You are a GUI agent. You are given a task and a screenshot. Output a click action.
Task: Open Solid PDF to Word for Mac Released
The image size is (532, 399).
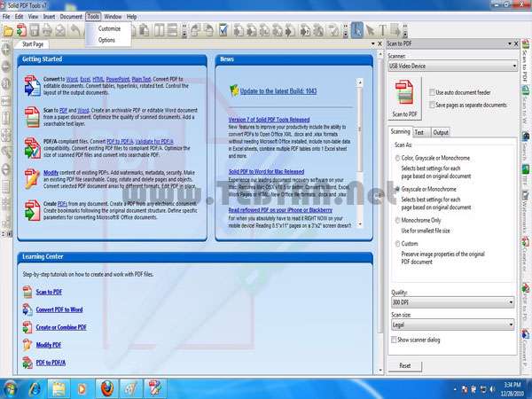point(266,172)
